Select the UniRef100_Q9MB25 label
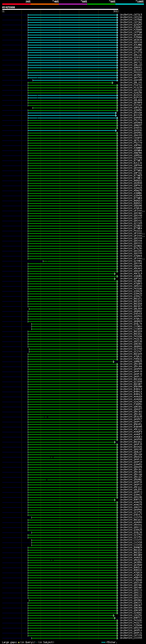Image resolution: width=146 pixels, height=644 pixels. pyautogui.click(x=131, y=361)
